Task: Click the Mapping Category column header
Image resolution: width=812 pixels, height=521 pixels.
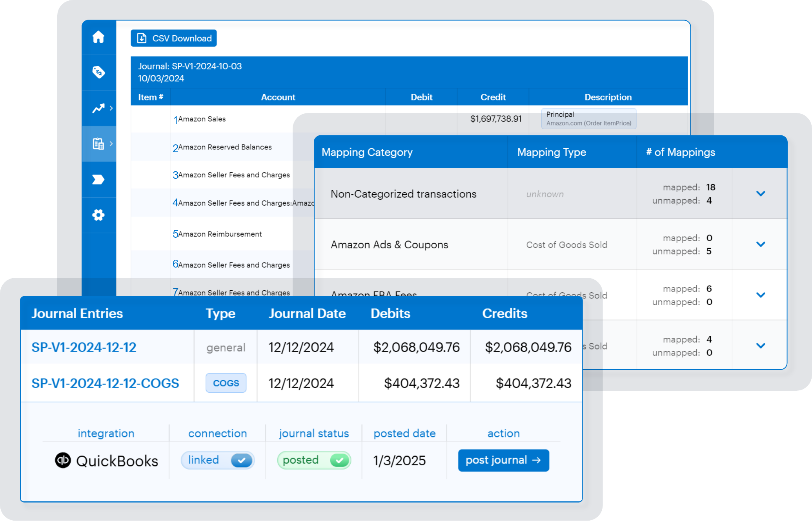Action: point(367,152)
